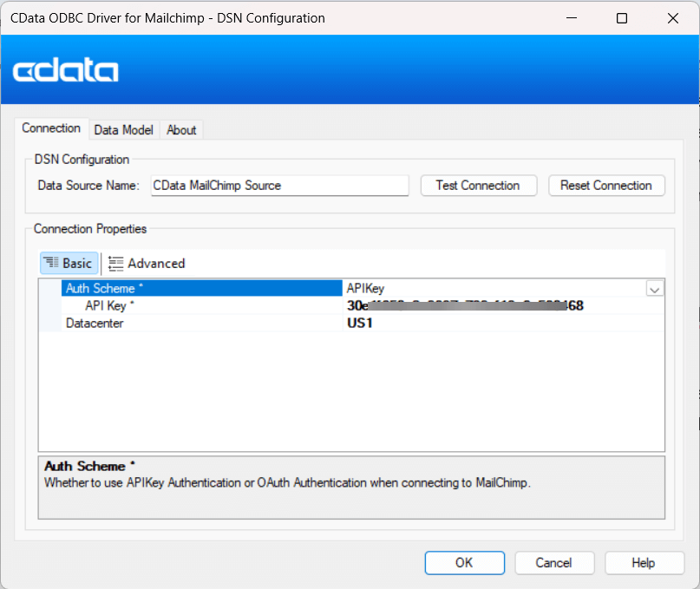Confirm with the OK button

click(464, 563)
